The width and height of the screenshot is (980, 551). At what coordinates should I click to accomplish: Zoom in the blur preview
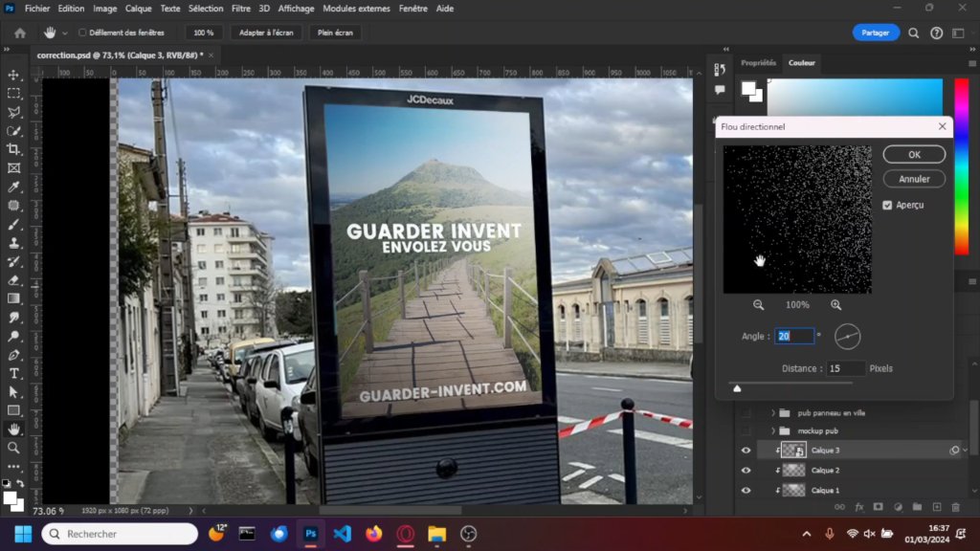pos(835,305)
